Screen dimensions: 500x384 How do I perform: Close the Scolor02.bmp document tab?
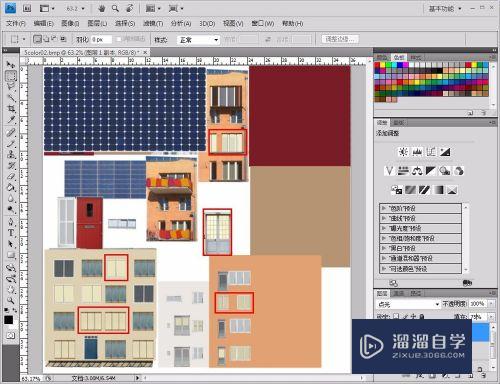tap(145, 52)
